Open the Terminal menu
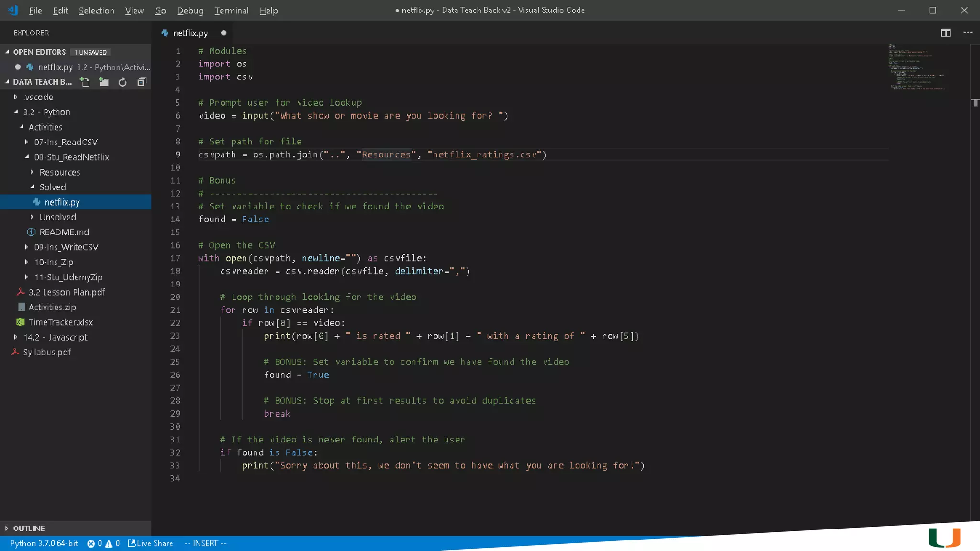The image size is (980, 551). pyautogui.click(x=231, y=11)
